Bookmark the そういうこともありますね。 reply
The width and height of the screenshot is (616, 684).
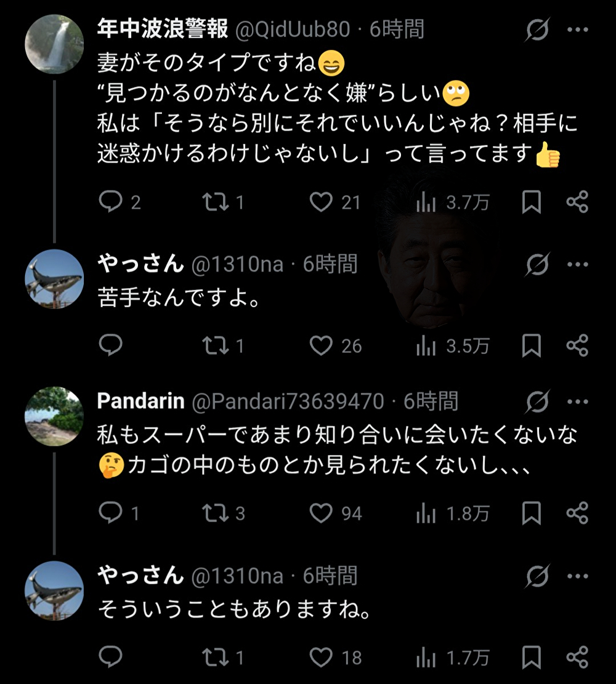(531, 657)
